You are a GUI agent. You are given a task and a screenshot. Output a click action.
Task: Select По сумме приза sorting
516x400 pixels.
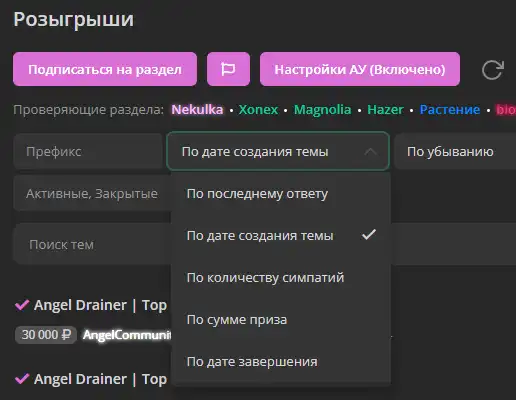point(281,320)
